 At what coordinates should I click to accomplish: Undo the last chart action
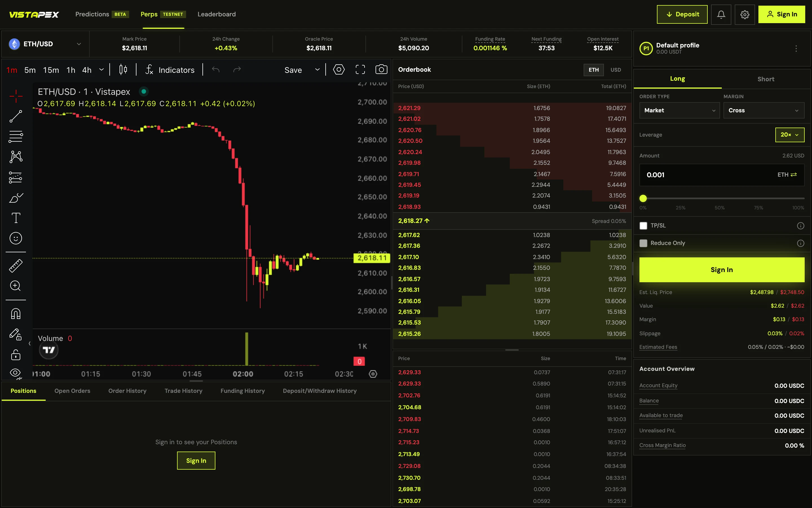point(216,69)
